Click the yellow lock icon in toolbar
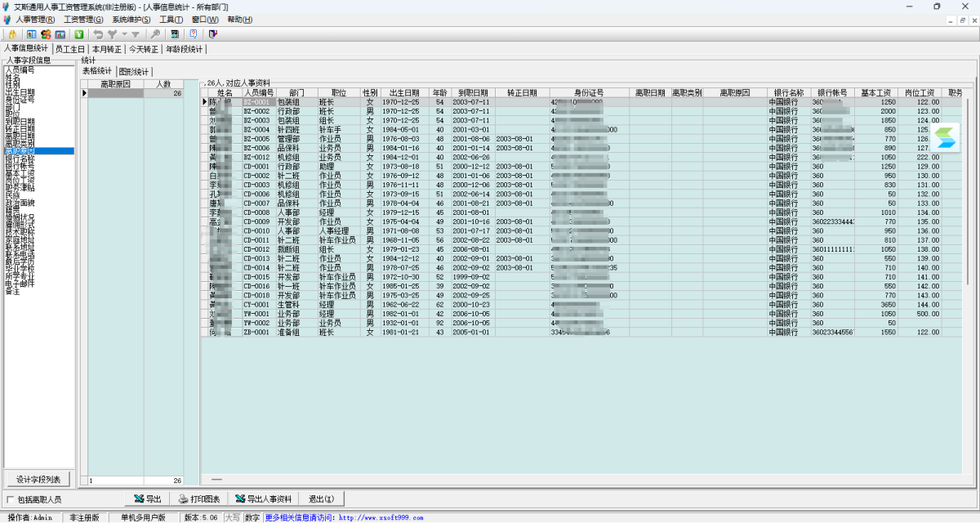The image size is (980, 523). [x=11, y=34]
